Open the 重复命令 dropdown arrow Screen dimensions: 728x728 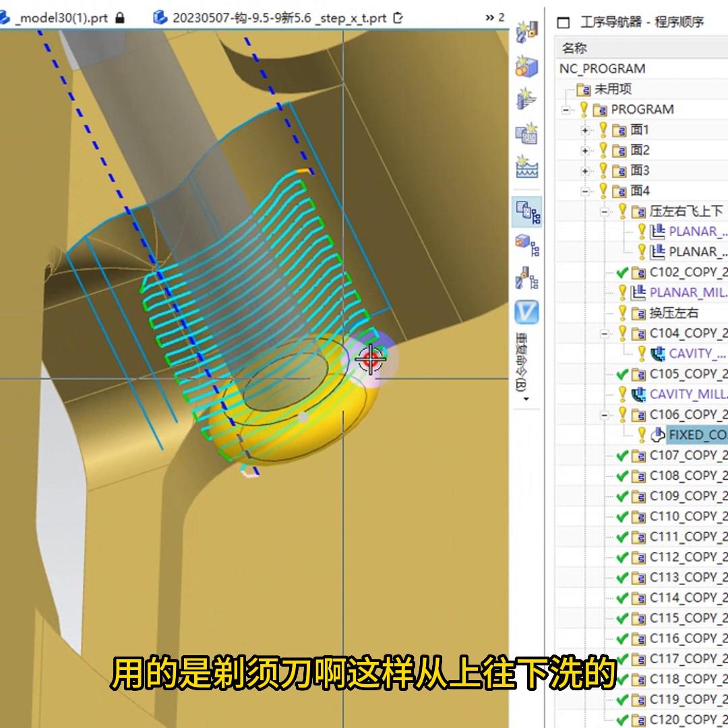[526, 399]
